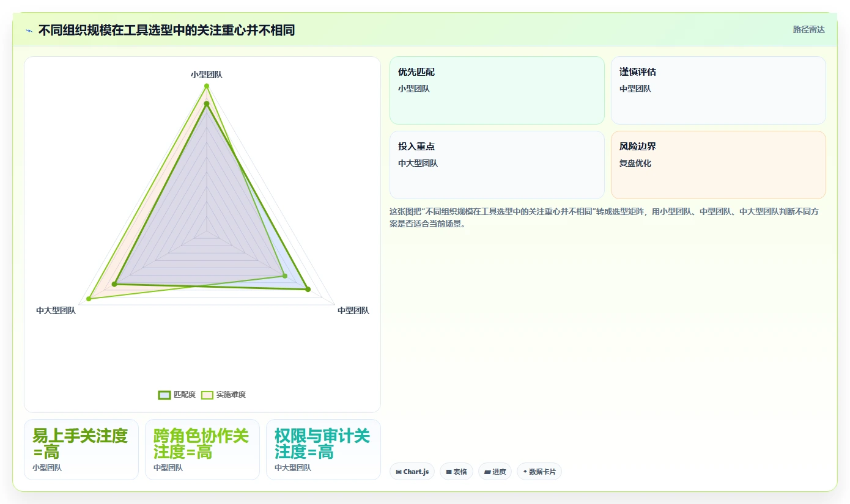Click the 权限与审计关注度=高 stat card
Screen dimensions: 850x504
point(323,450)
